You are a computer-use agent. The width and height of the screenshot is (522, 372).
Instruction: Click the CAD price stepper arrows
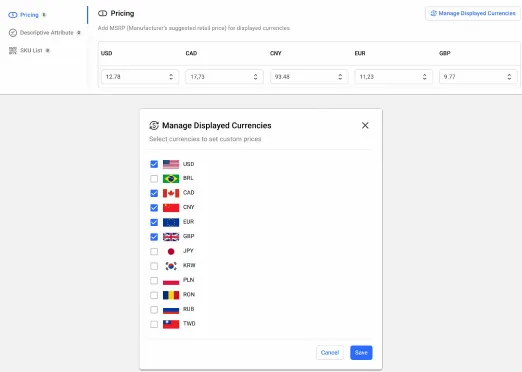click(x=255, y=77)
